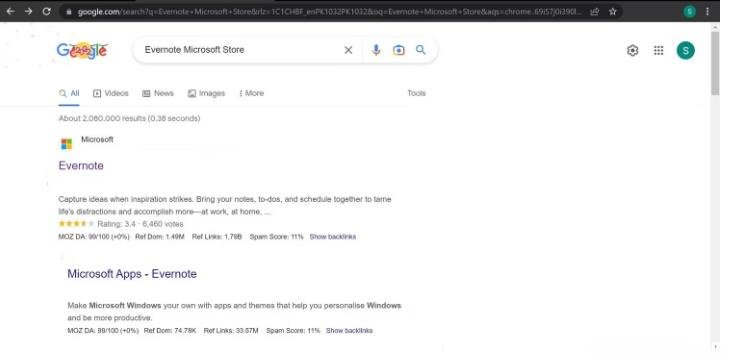
Task: Click Ref Dom: 1.49M value
Action: pos(160,237)
